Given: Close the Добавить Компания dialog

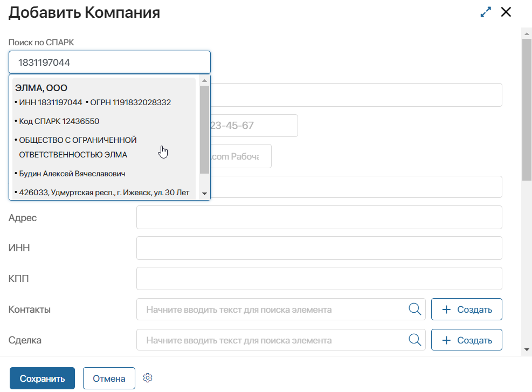Looking at the screenshot, I should tap(506, 12).
